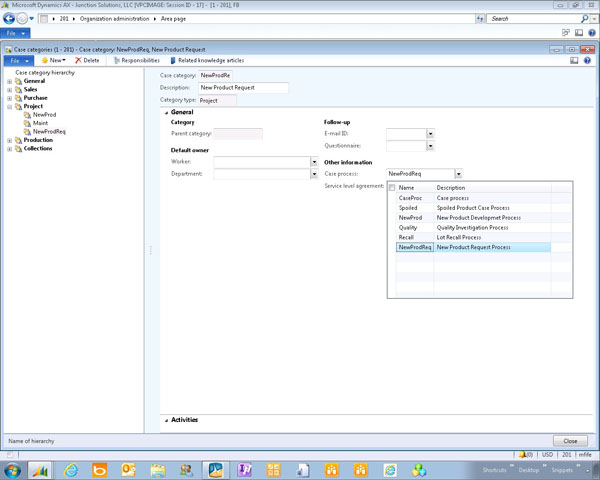The height and width of the screenshot is (480, 600).
Task: Select the Maint item in hierarchy tree
Action: (40, 123)
